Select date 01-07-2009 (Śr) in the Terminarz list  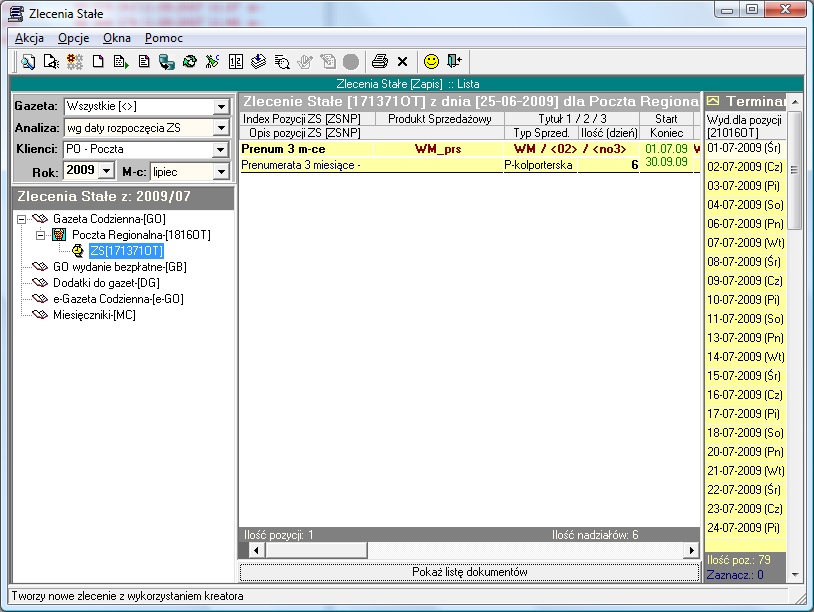pyautogui.click(x=744, y=148)
